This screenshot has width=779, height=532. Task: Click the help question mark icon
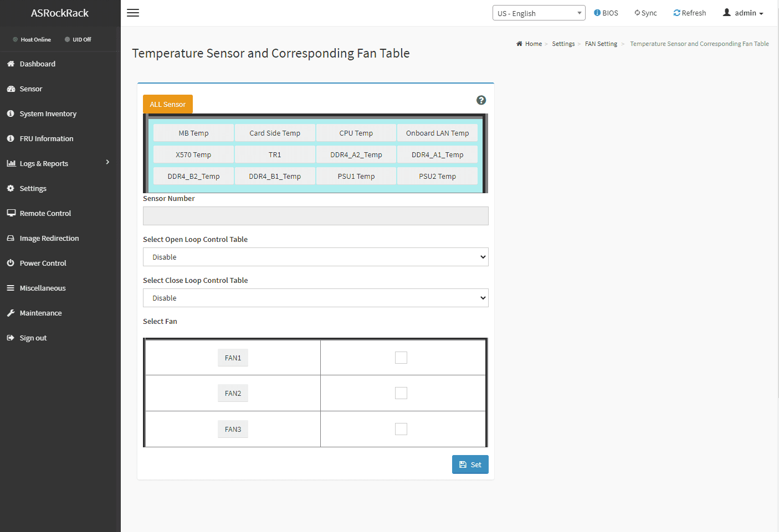click(x=481, y=100)
